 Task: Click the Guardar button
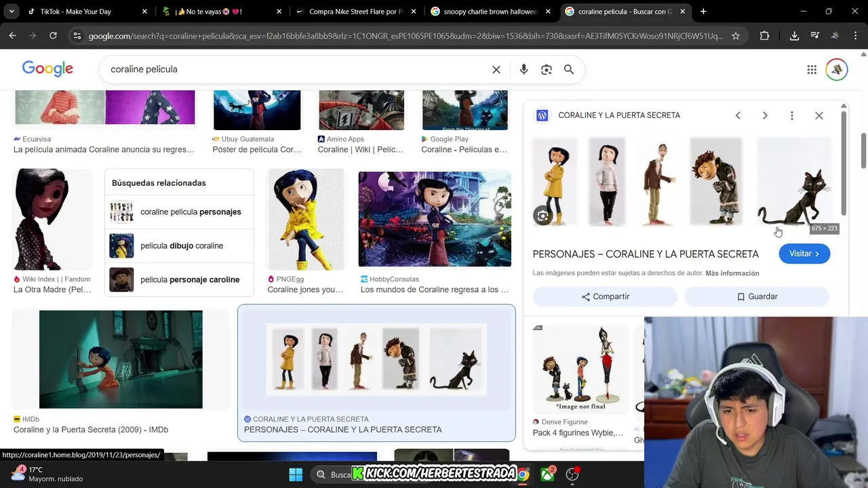[757, 297]
